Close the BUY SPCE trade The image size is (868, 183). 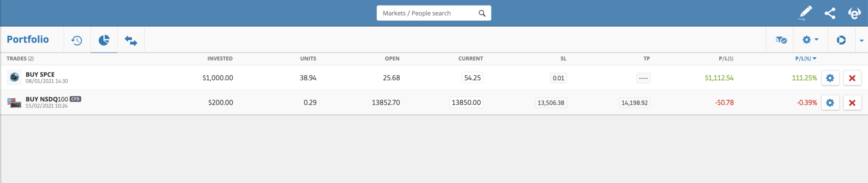tap(852, 78)
